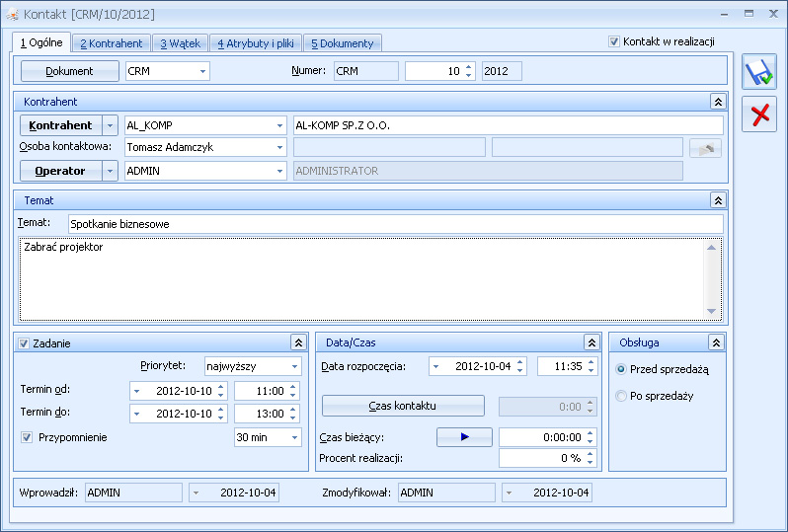
Task: Collapse the Data/Czas section
Action: coord(591,343)
